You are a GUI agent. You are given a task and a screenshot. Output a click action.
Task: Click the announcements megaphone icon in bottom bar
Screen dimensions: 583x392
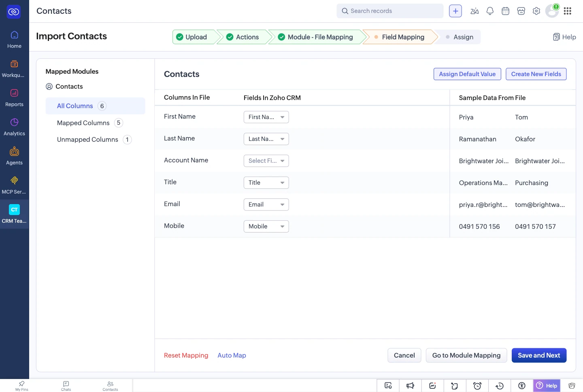[x=410, y=386]
